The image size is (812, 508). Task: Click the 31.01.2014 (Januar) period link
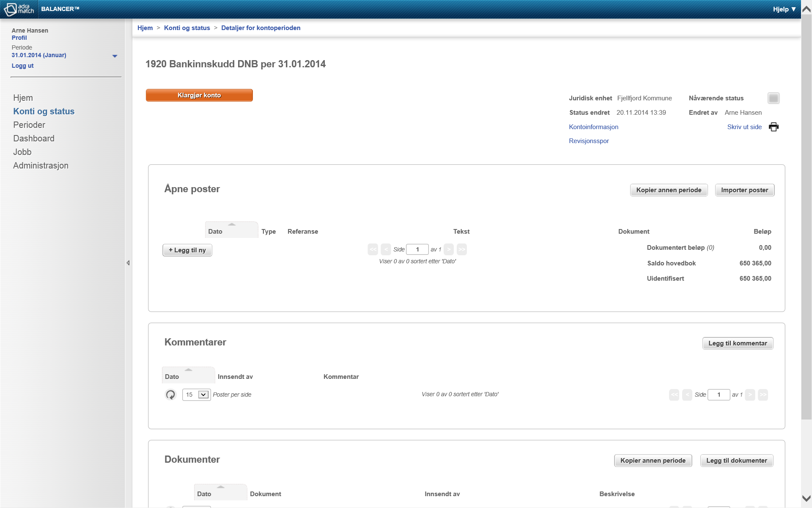point(39,55)
